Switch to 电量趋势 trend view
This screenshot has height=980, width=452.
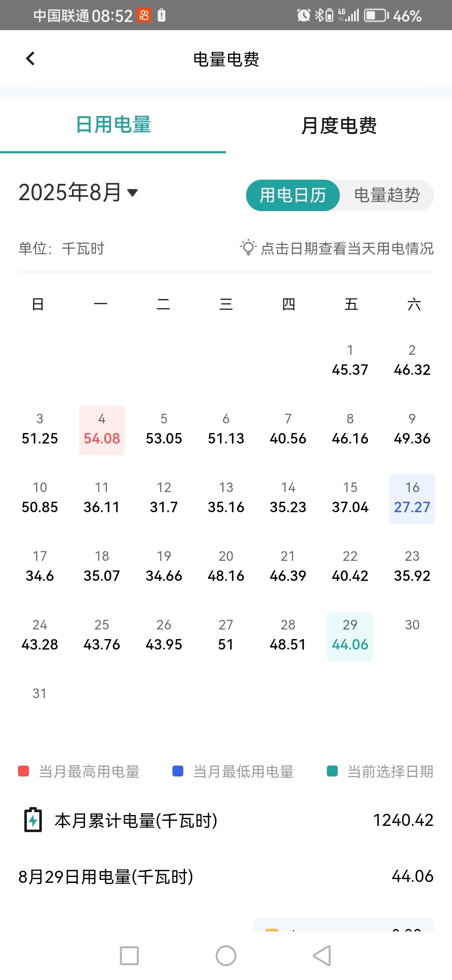(x=387, y=195)
